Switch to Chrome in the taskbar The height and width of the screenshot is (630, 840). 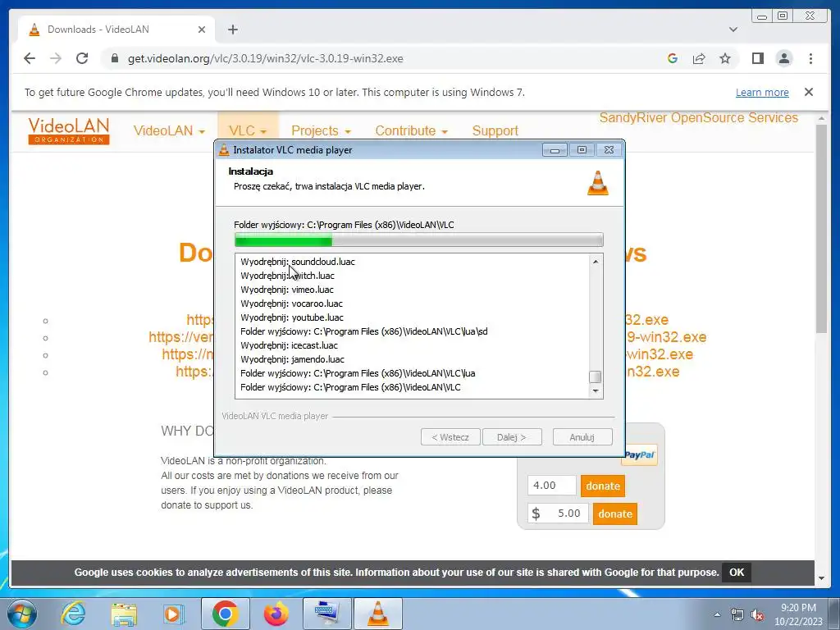225,614
